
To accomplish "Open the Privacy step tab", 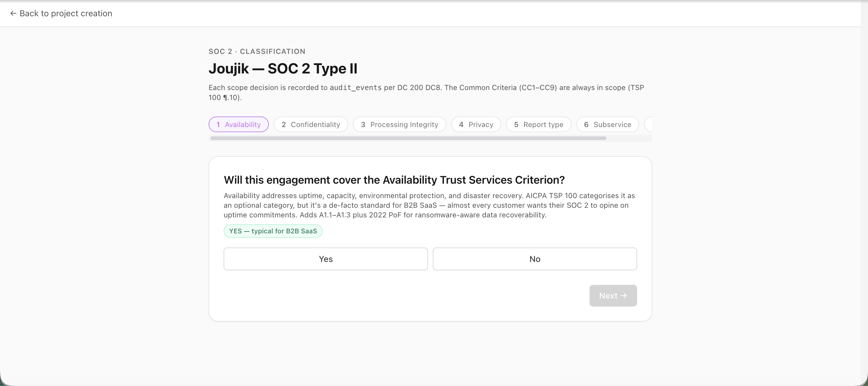I will (476, 125).
